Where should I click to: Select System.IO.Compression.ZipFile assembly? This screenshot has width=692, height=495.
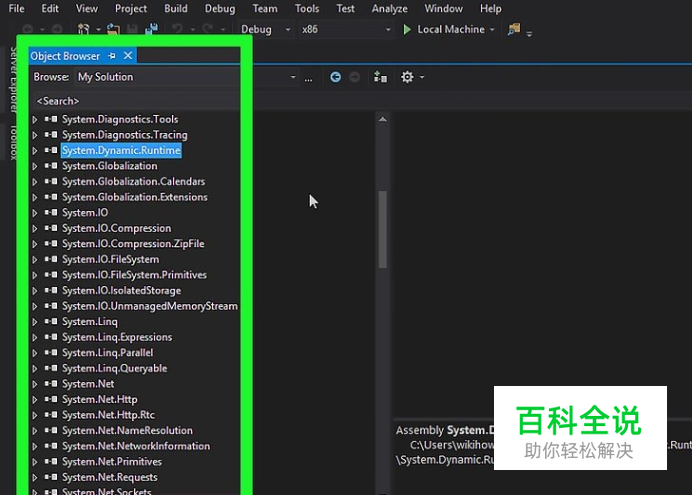tap(133, 244)
